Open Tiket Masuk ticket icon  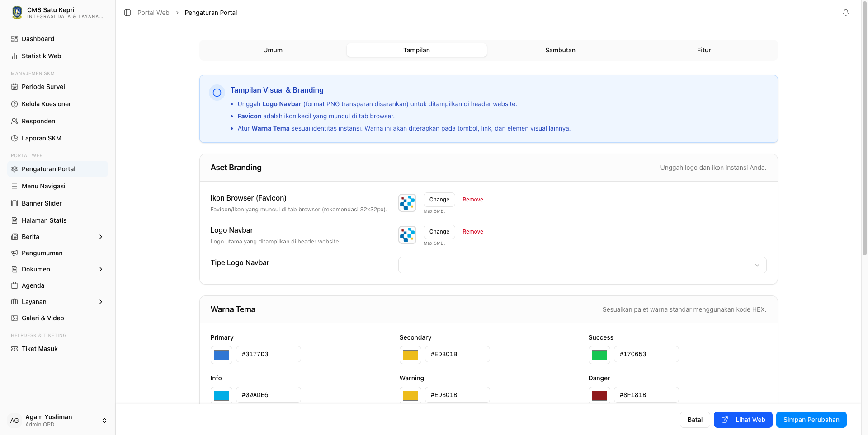(14, 349)
